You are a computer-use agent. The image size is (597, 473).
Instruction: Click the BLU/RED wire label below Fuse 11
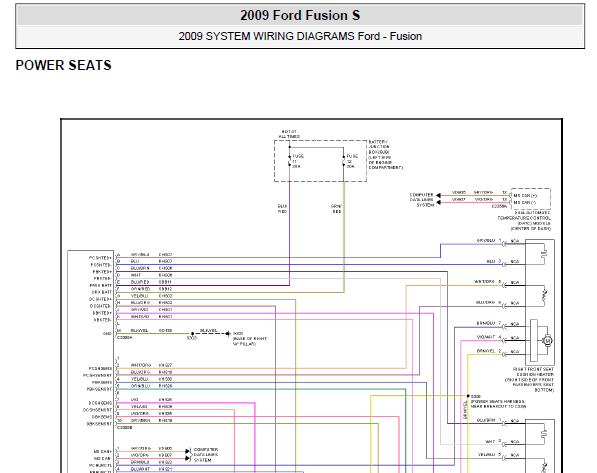pos(282,209)
